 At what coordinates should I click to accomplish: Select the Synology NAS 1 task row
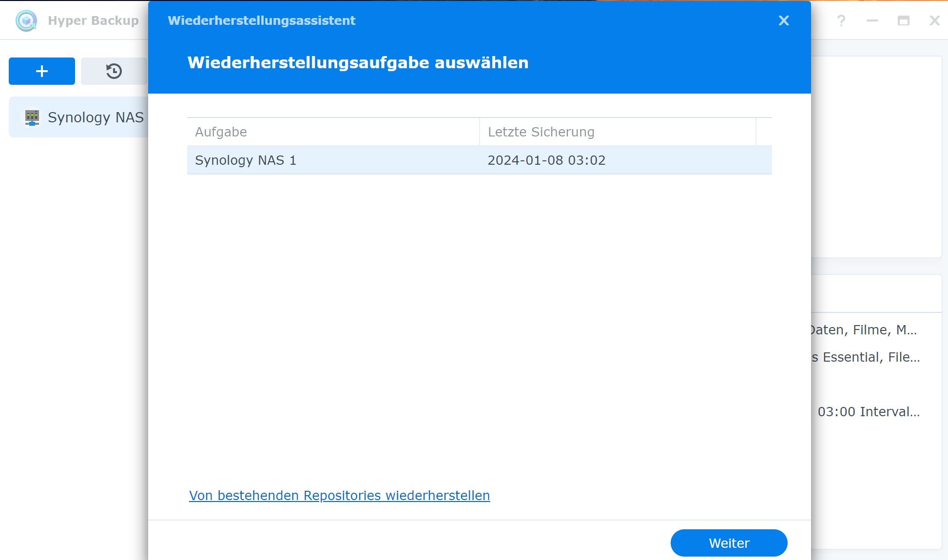tap(480, 160)
